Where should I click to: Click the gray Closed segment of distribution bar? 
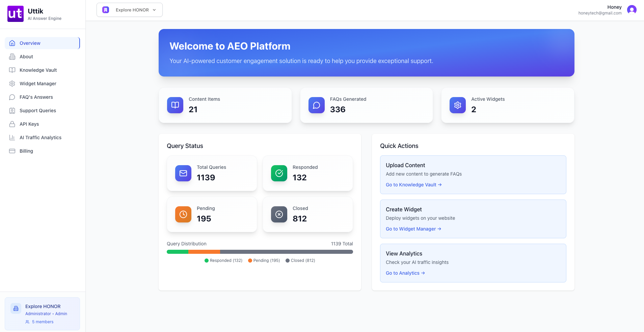(287, 252)
